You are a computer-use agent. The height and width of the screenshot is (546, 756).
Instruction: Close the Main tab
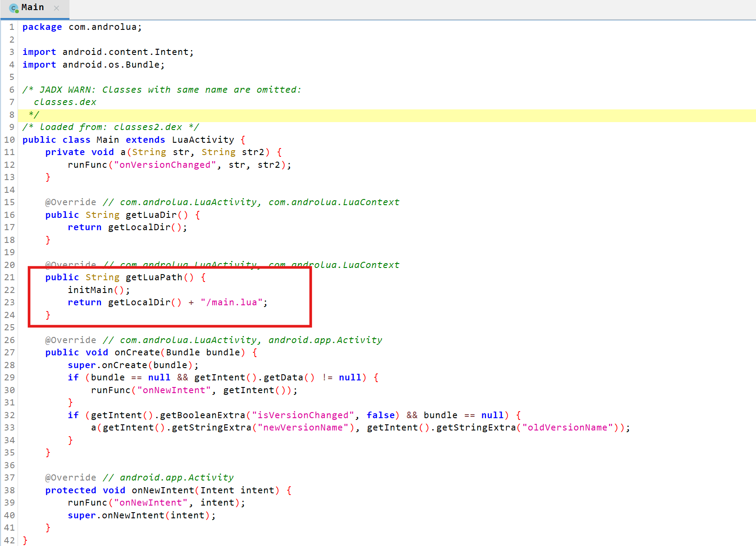coord(56,8)
